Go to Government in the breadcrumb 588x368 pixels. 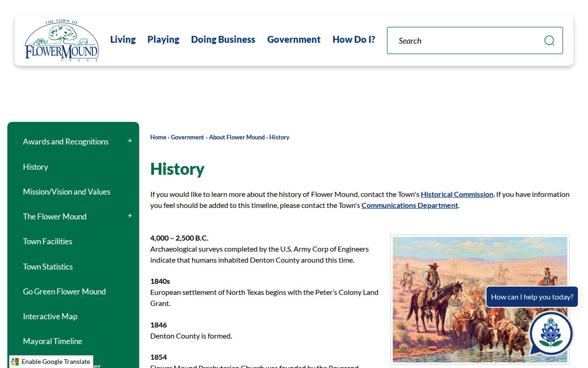pos(187,137)
